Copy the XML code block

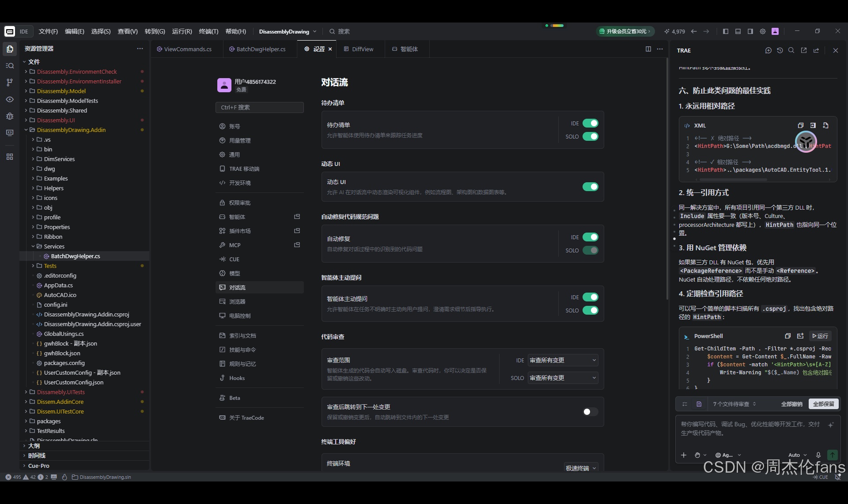[x=800, y=125]
